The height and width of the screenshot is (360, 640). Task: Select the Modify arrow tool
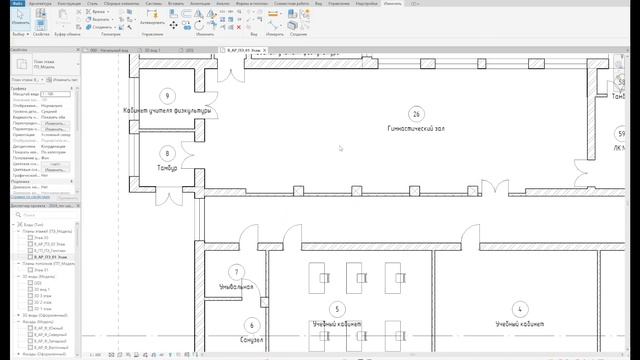20,18
